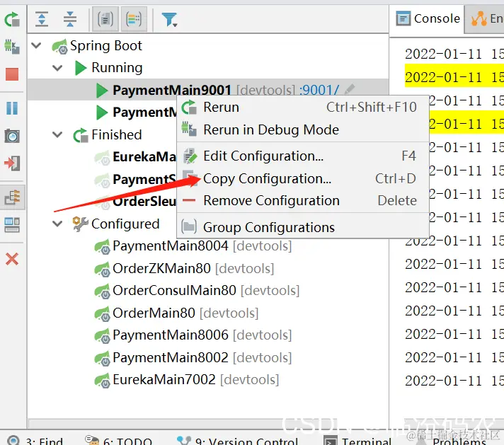Open the 6: TODO tool window
Screen dimensions: 504x445
[x=118, y=440]
